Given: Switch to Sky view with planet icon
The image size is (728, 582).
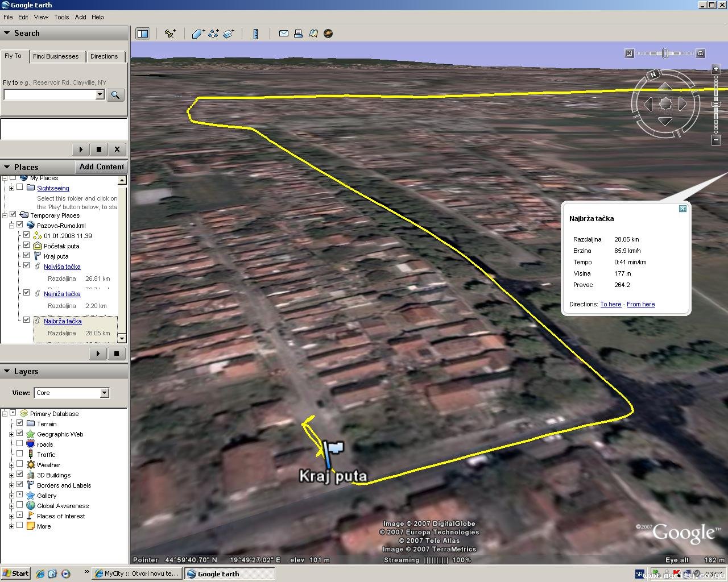Looking at the screenshot, I should tap(328, 34).
